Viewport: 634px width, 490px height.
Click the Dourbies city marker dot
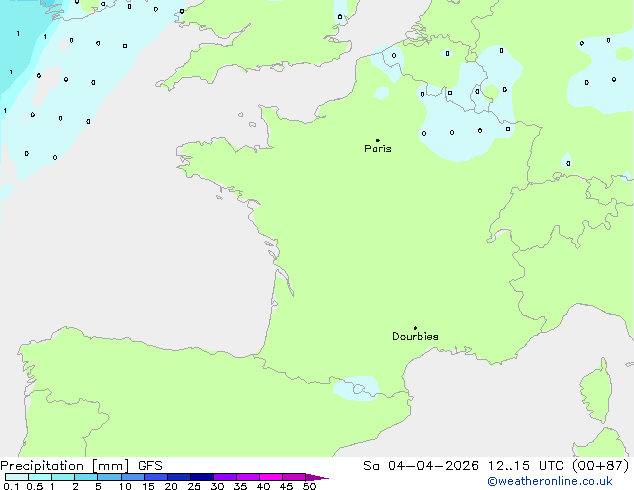tap(416, 328)
